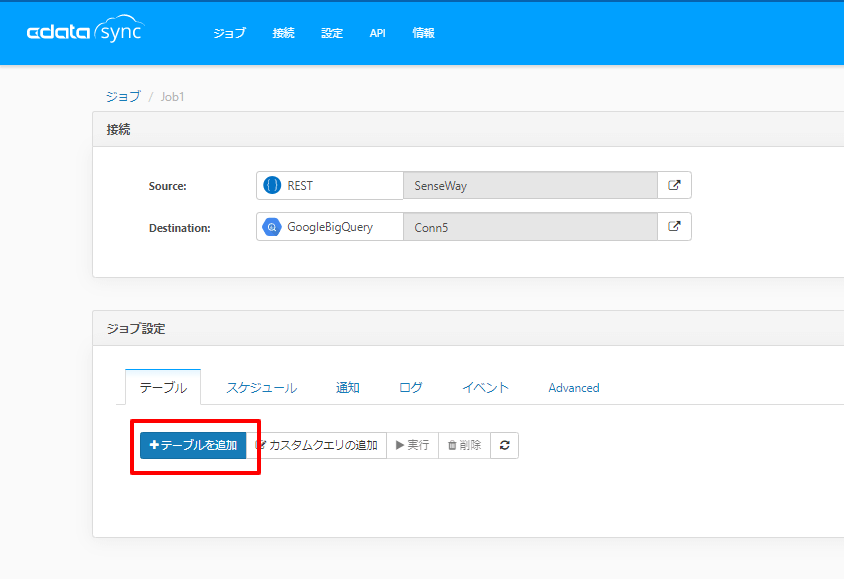Image resolution: width=844 pixels, height=580 pixels.
Task: Open Source connection external link icon
Action: coord(674,185)
